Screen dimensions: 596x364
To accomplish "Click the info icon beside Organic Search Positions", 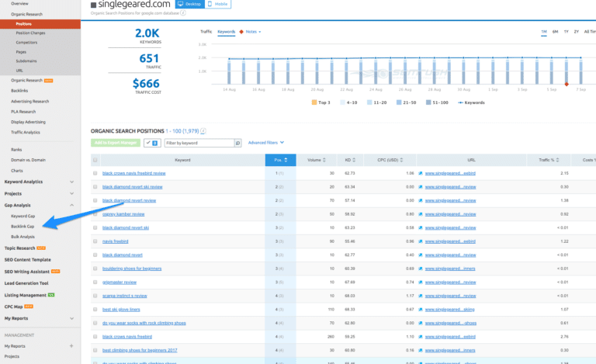I will (203, 131).
